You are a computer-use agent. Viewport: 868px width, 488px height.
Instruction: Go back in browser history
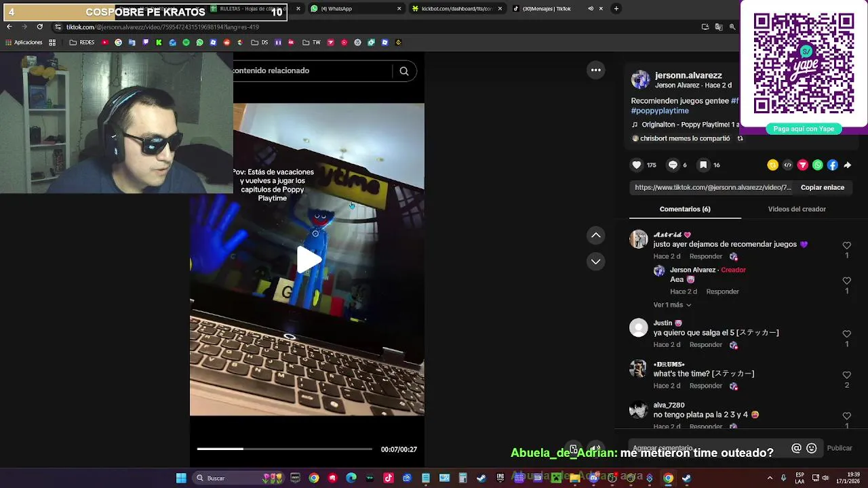click(9, 27)
